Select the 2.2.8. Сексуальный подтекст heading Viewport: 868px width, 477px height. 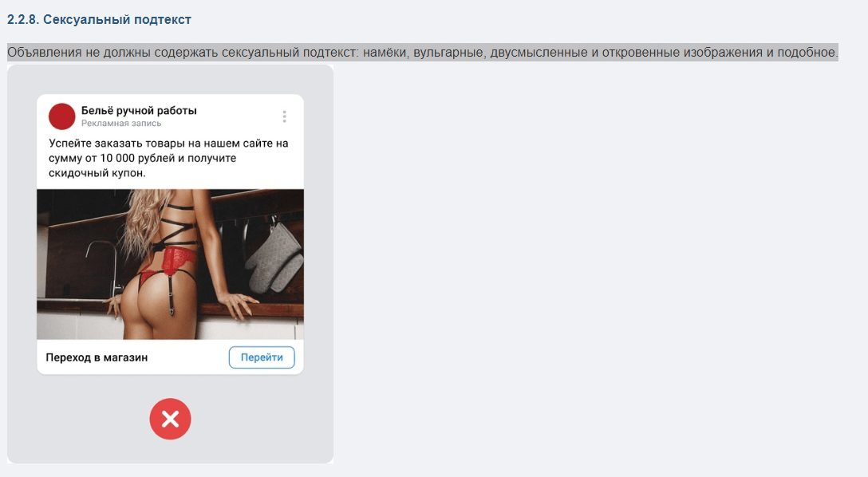(x=99, y=19)
